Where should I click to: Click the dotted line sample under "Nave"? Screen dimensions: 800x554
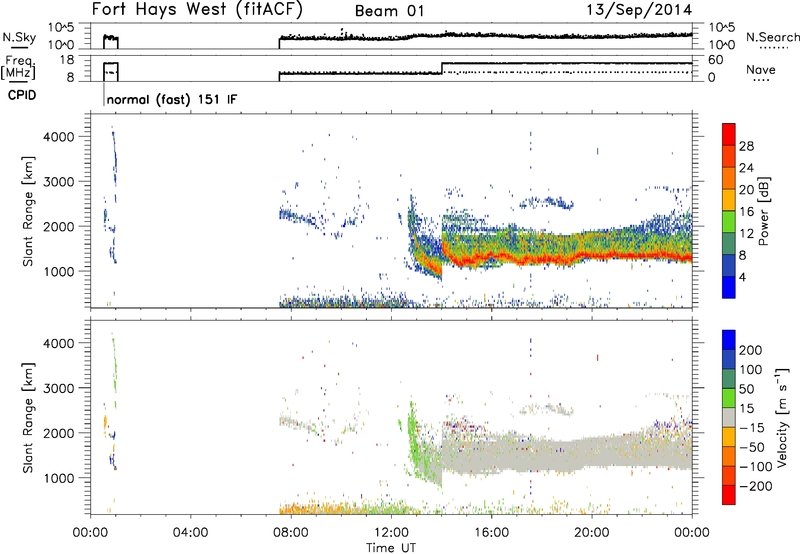[x=761, y=80]
